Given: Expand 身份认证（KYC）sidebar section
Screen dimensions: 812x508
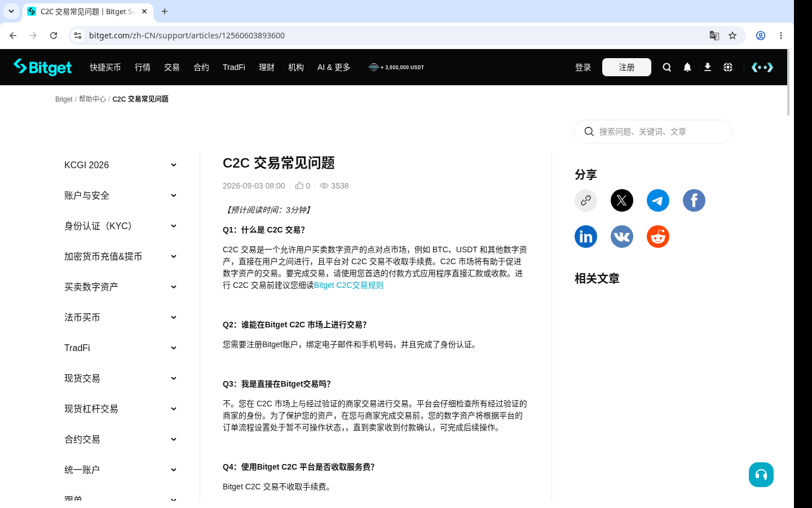Looking at the screenshot, I should coord(121,226).
